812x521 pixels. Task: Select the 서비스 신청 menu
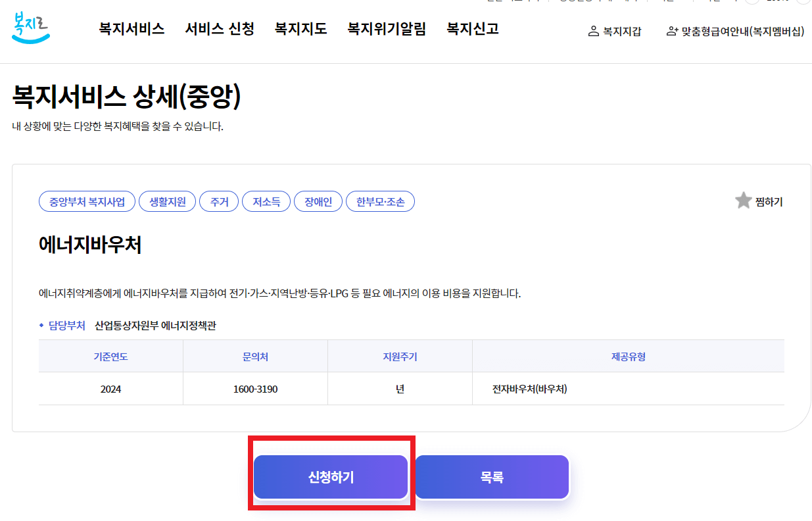[219, 29]
